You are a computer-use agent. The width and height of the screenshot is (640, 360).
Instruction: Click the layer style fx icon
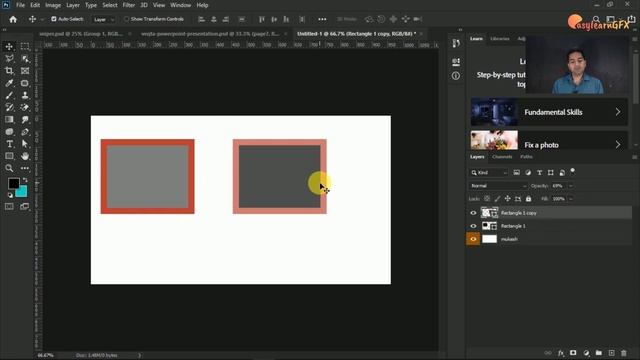561,353
